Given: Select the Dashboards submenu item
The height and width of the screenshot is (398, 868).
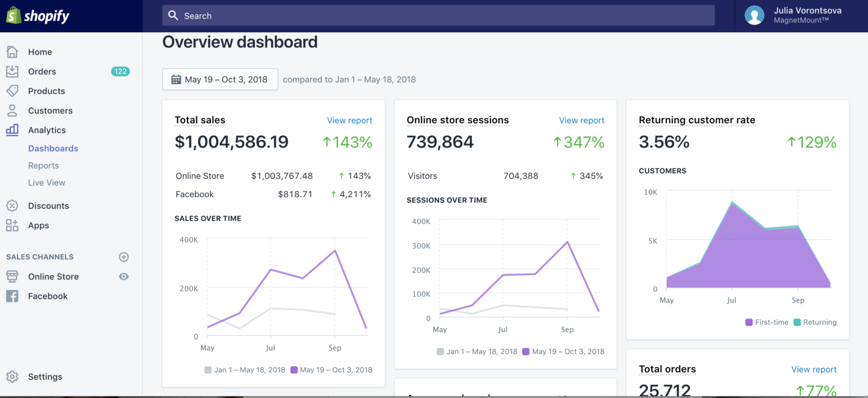Looking at the screenshot, I should 53,148.
